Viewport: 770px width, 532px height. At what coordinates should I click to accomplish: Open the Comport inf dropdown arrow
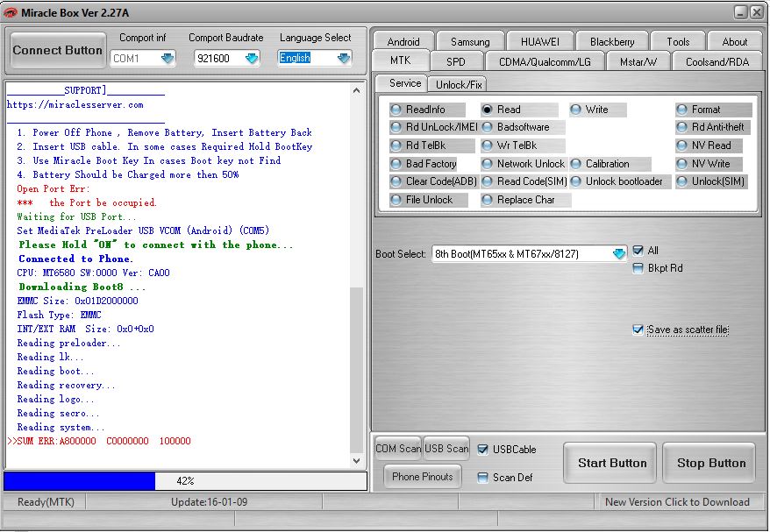[x=168, y=59]
